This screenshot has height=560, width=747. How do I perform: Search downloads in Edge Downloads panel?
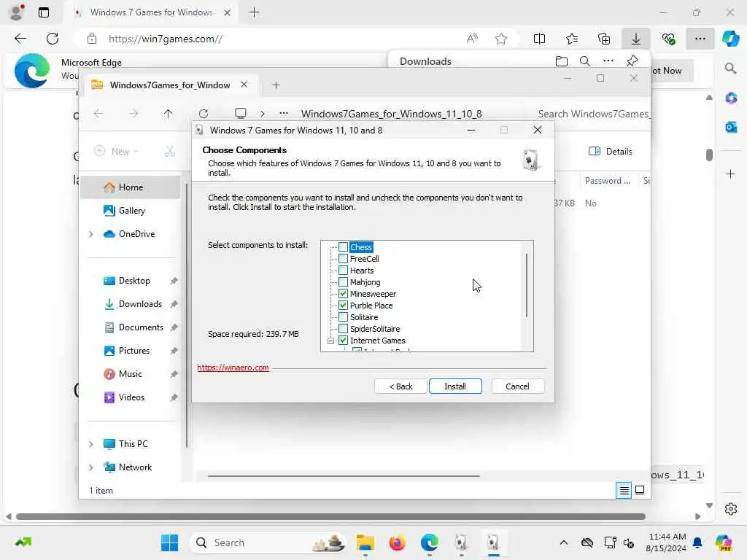click(584, 61)
